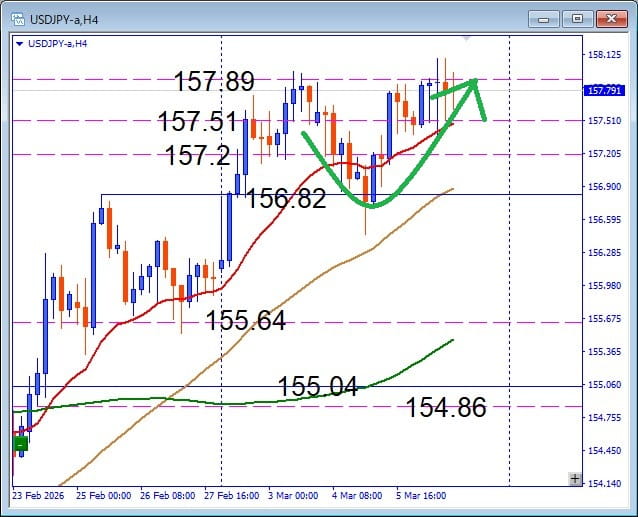
Task: Click the USDJPY-a,H4 title bar text
Action: tap(64, 20)
